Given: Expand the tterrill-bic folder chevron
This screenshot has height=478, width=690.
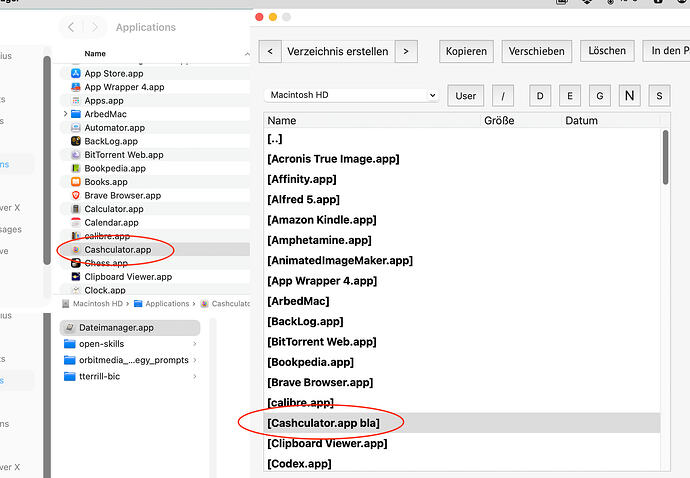Looking at the screenshot, I should pos(195,376).
